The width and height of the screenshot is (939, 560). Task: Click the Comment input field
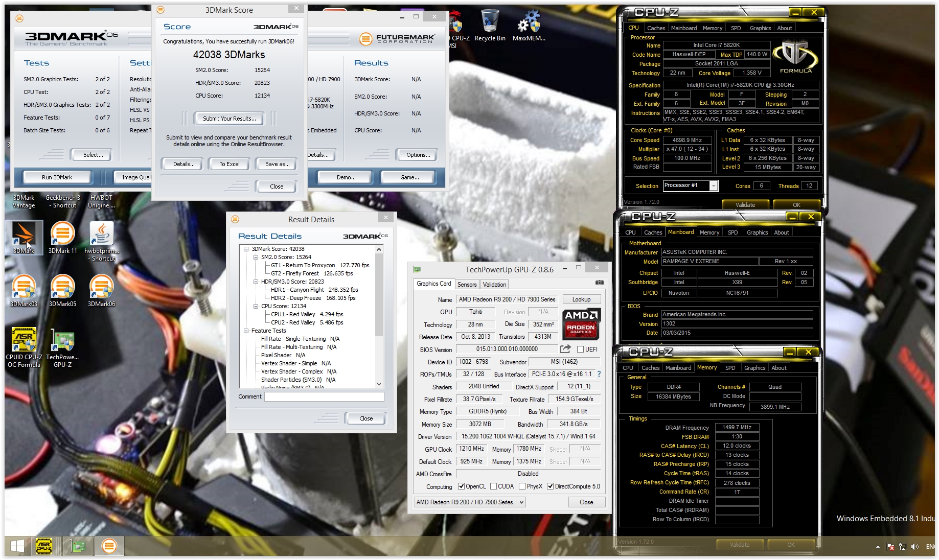324,396
